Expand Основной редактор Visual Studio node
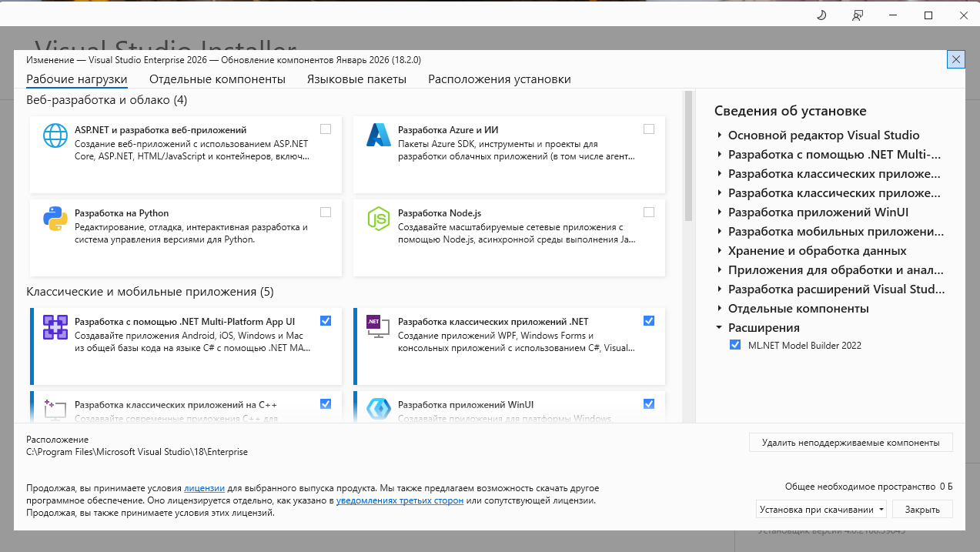980x552 pixels. pyautogui.click(x=719, y=135)
